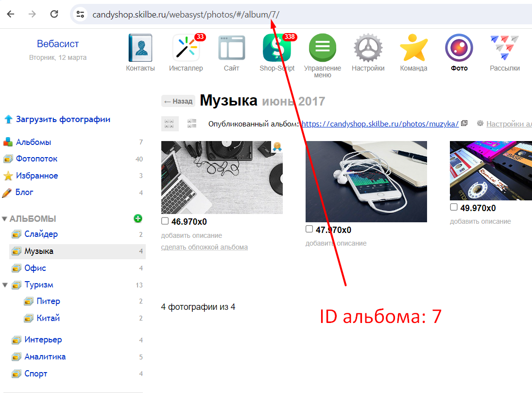Screen dimensions: 532x393
Task: Collapse the АЛЬБОМЫ section triangle
Action: click(x=5, y=219)
